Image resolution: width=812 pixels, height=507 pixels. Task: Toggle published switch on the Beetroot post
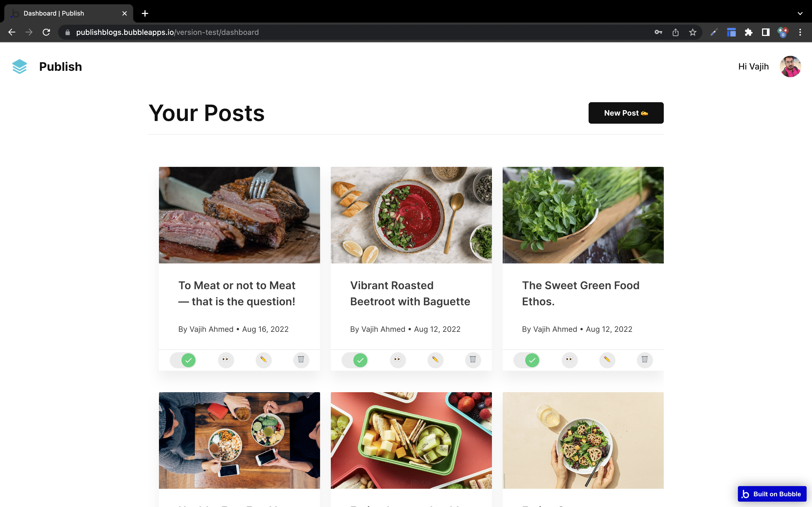(x=355, y=360)
